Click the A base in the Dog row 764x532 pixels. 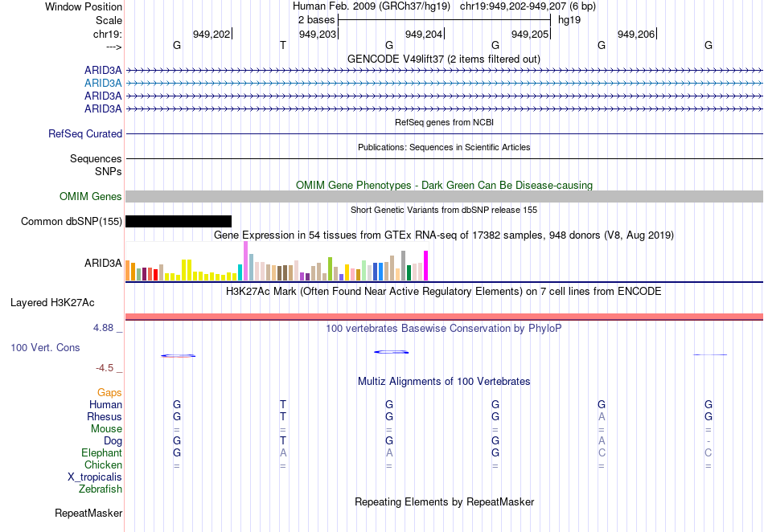point(602,441)
